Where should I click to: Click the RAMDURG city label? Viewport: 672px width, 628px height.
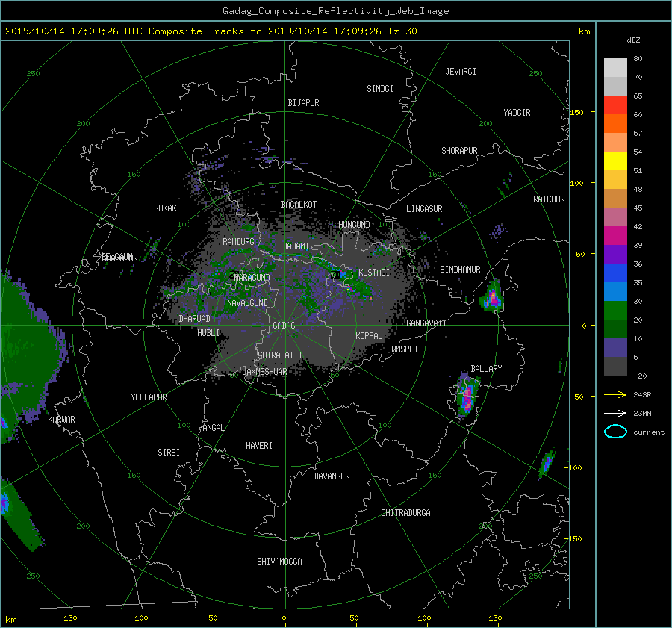tap(238, 242)
